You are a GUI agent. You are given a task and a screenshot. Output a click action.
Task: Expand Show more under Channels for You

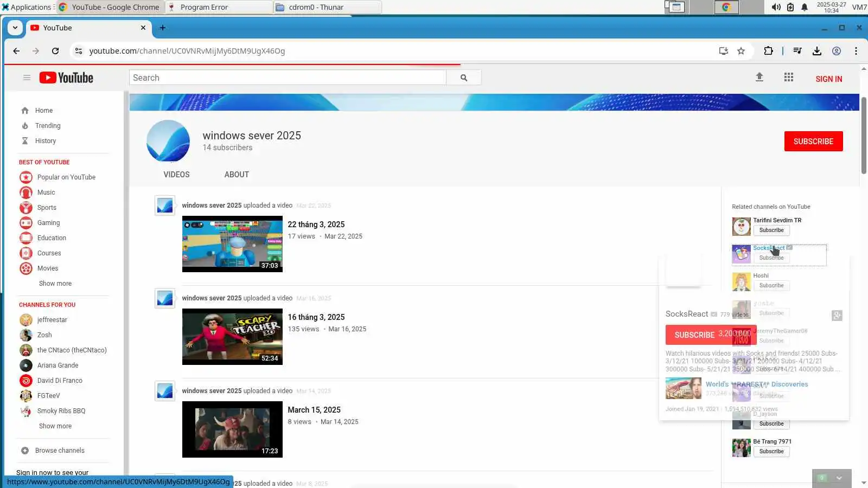(55, 426)
